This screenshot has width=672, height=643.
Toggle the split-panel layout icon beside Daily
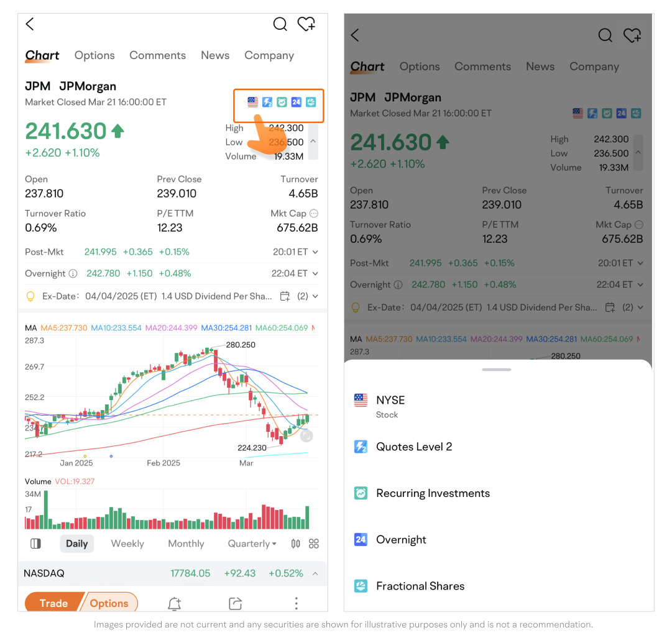click(x=35, y=544)
